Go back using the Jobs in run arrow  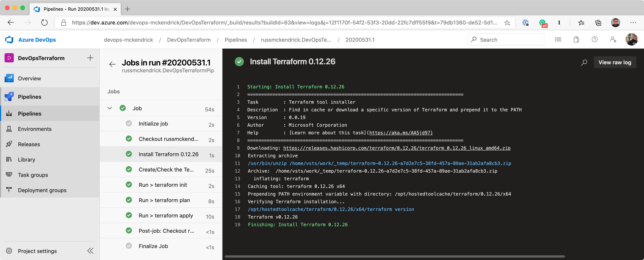(112, 64)
